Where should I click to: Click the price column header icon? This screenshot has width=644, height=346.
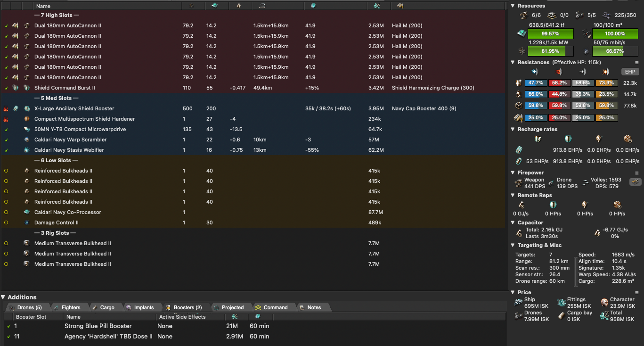pyautogui.click(x=376, y=6)
